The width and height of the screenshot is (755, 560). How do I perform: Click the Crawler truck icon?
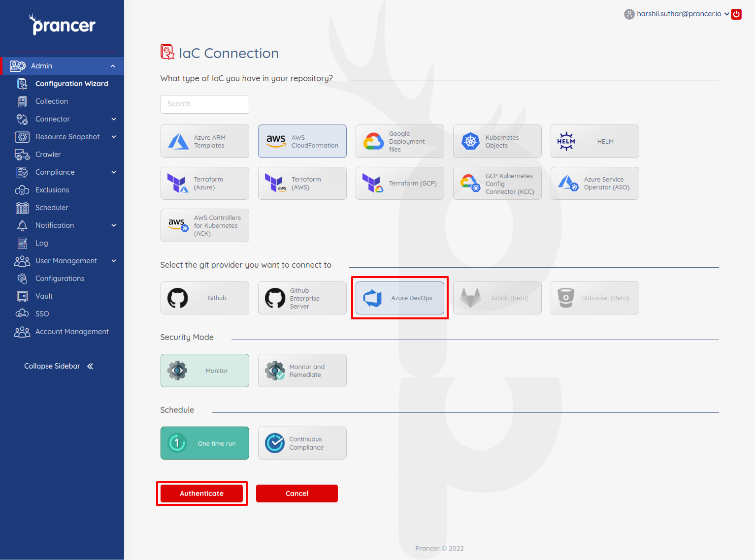[x=22, y=155]
